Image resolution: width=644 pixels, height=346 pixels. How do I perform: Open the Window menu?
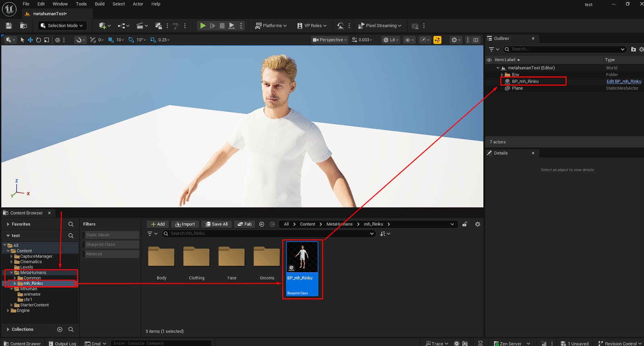(60, 4)
